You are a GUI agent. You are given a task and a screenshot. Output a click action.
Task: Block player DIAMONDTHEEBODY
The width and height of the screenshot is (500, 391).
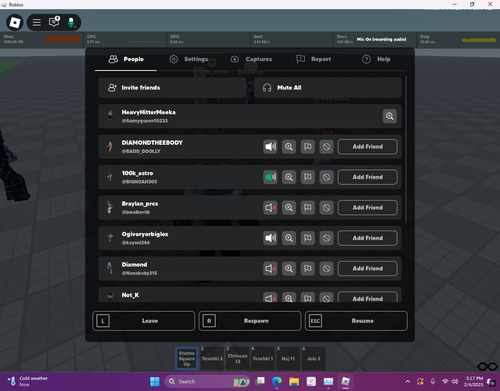coord(326,147)
